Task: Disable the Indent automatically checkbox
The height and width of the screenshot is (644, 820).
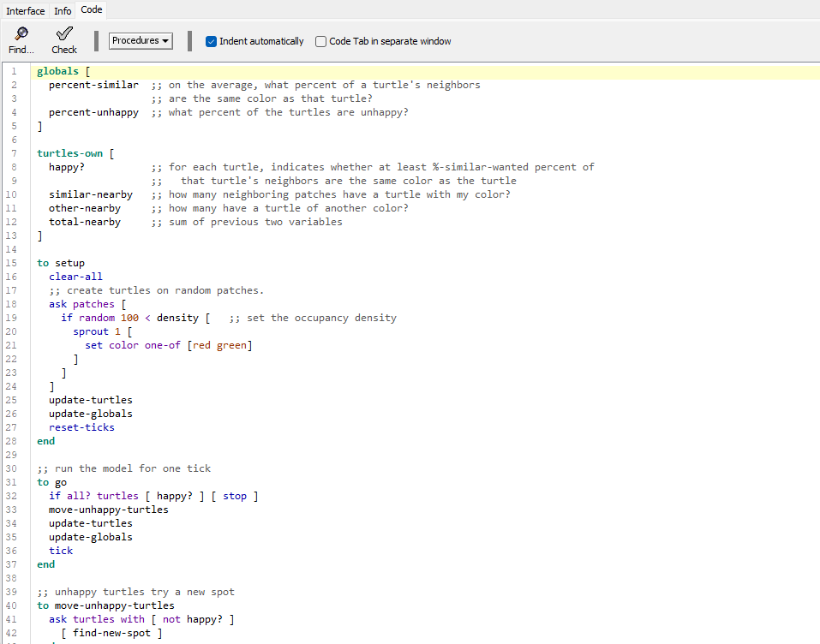Action: tap(212, 41)
